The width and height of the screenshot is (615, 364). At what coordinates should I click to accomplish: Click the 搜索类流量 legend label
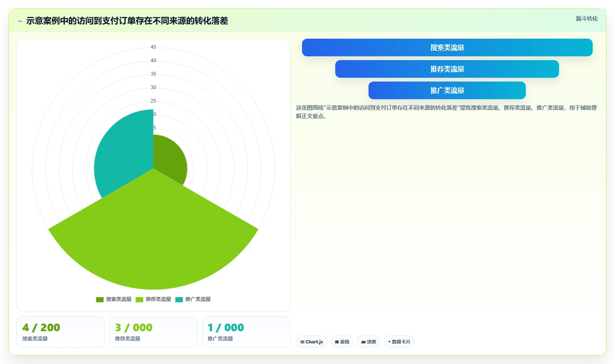coord(119,299)
